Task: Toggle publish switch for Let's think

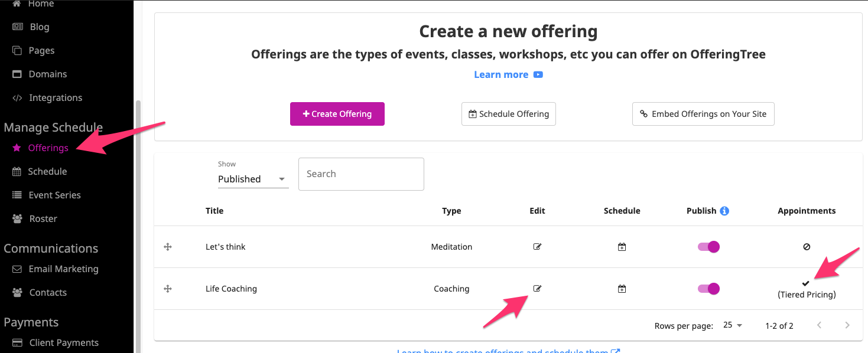Action: point(708,247)
